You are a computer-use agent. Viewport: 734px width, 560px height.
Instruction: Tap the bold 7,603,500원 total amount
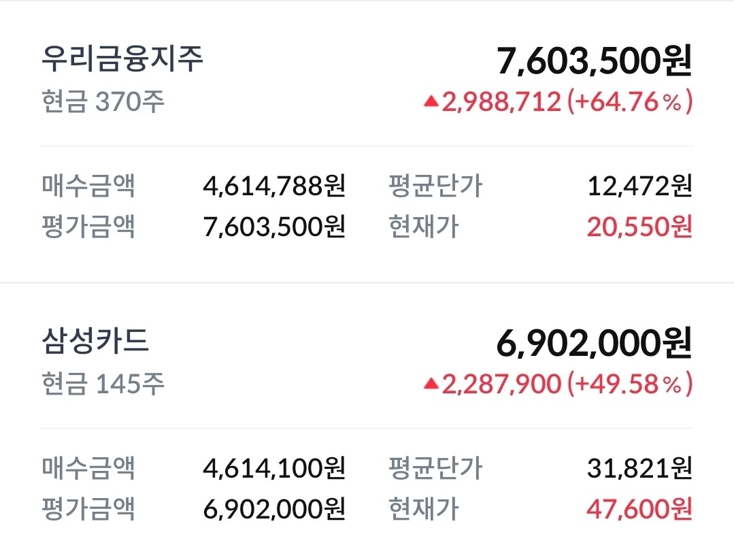point(595,62)
